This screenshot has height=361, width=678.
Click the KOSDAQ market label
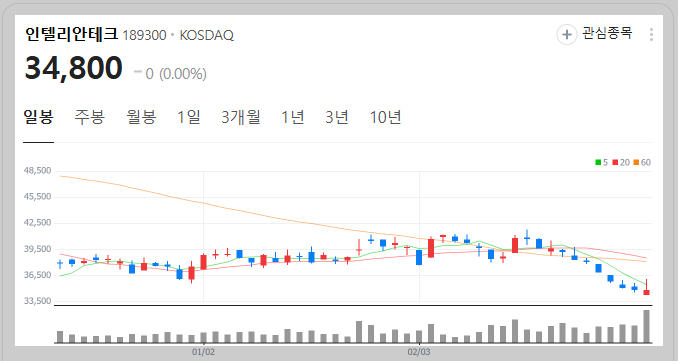click(207, 35)
